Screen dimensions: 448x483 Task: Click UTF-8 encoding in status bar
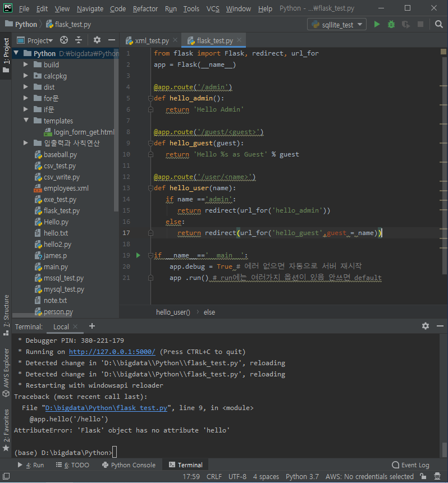[x=237, y=476]
